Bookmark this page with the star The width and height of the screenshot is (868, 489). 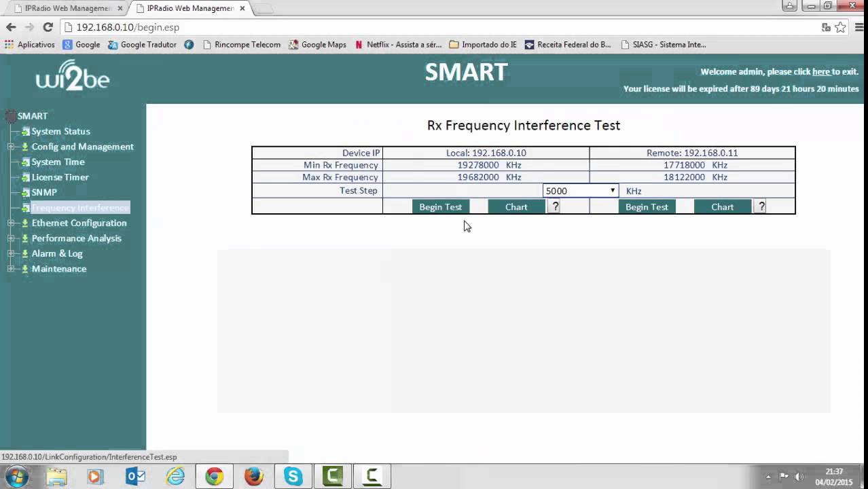(x=840, y=27)
